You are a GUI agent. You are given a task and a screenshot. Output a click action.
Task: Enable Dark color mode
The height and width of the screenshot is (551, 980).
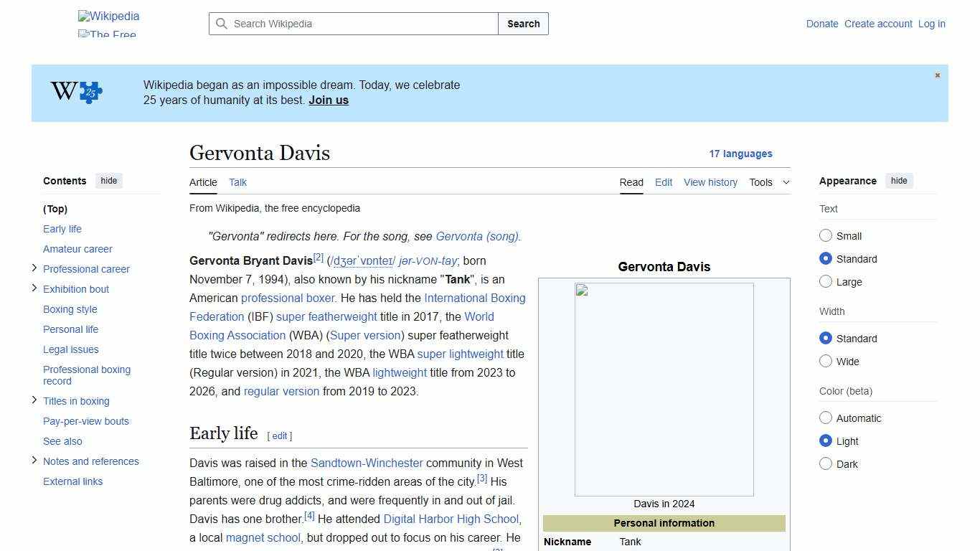pyautogui.click(x=826, y=464)
